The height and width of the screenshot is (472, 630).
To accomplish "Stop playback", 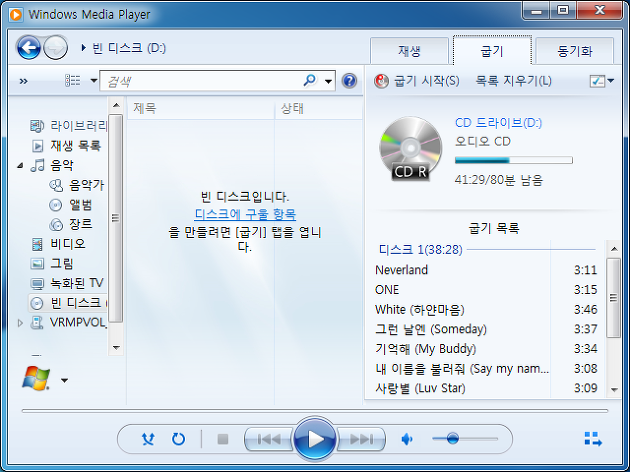I will (223, 439).
